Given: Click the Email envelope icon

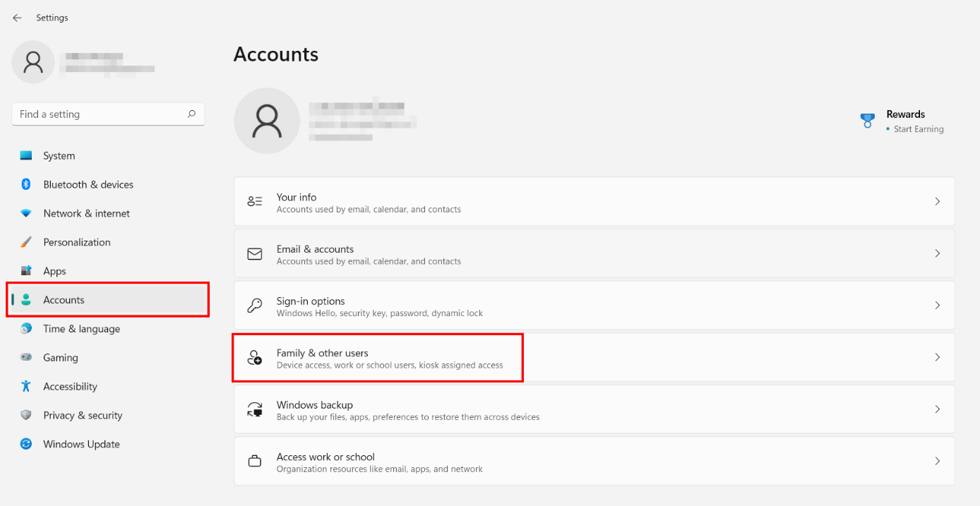Looking at the screenshot, I should click(255, 254).
